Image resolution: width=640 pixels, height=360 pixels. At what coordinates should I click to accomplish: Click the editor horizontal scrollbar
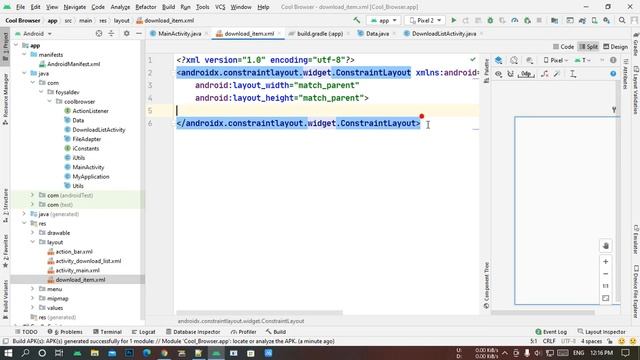[x=259, y=313]
